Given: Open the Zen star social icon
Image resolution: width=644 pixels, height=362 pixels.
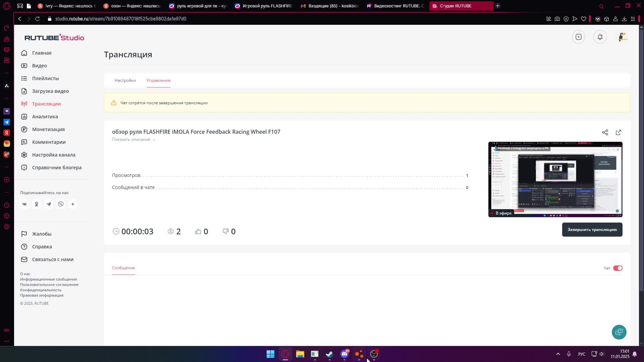Looking at the screenshot, I should click(73, 204).
